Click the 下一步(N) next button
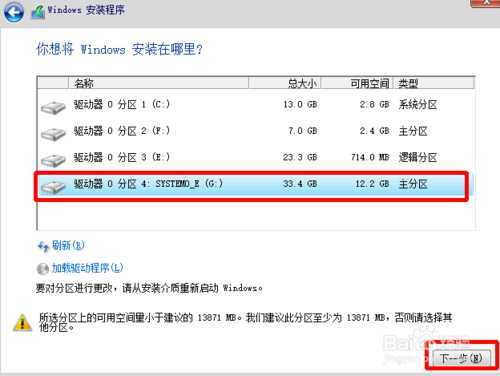 click(461, 359)
